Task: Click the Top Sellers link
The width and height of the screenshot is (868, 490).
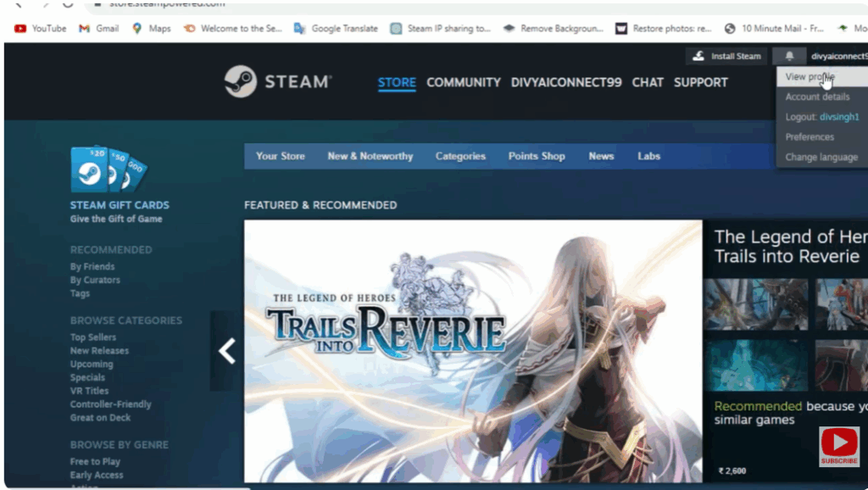Action: pyautogui.click(x=93, y=337)
